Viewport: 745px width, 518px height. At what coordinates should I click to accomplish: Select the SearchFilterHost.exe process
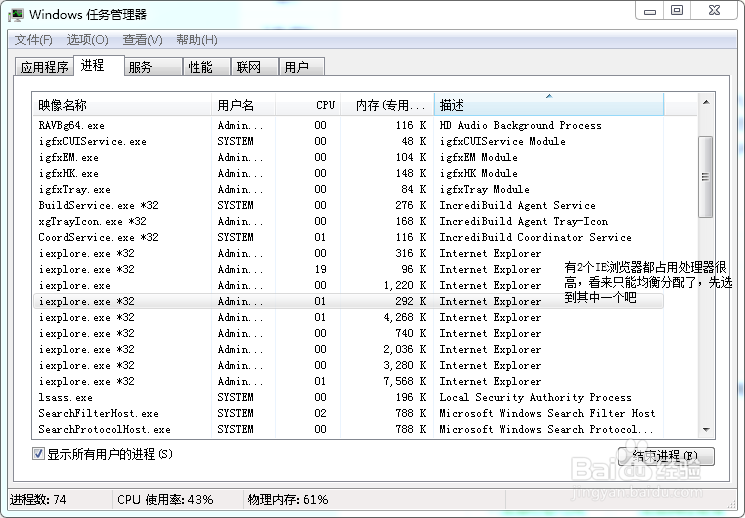tap(348, 413)
